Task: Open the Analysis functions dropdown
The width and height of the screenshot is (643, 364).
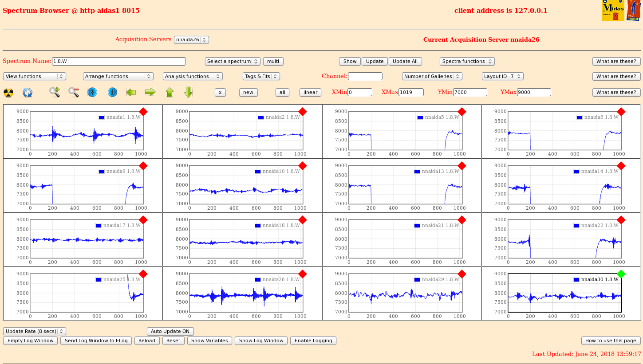Action: point(193,76)
